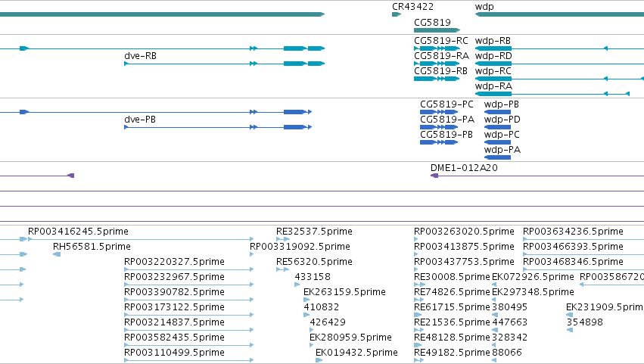The height and width of the screenshot is (364, 644).
Task: Select the EK280959.5prime label
Action: (350, 338)
